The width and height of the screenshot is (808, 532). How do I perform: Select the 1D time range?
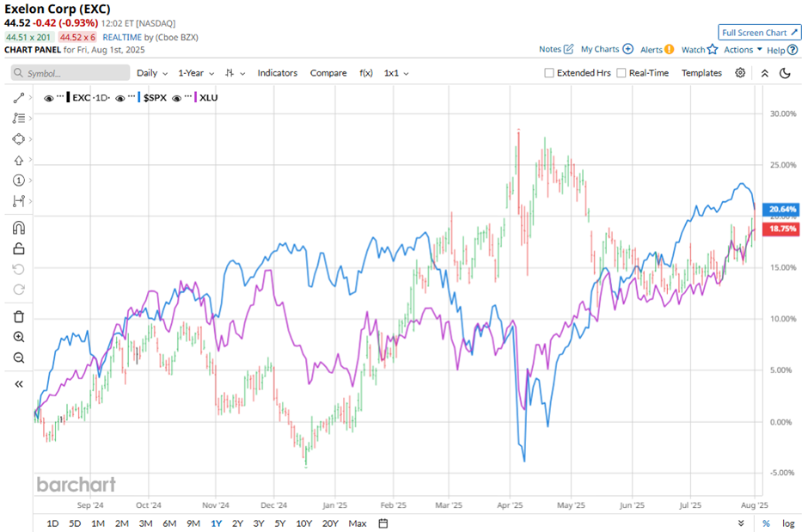tap(52, 523)
